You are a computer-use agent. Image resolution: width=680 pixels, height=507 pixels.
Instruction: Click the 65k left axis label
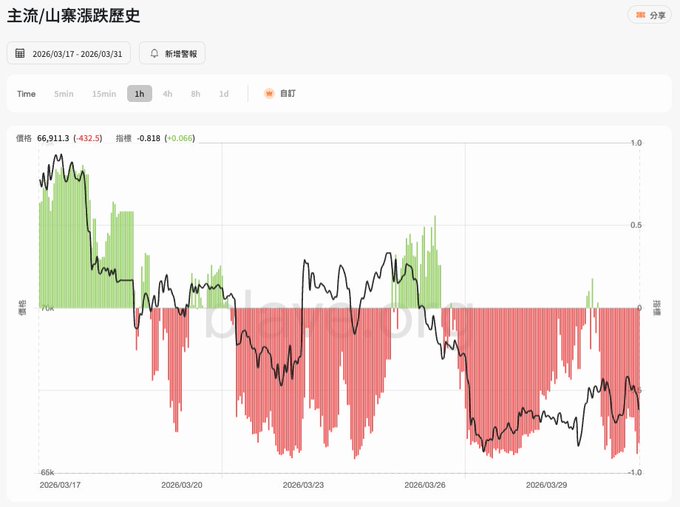point(47,472)
